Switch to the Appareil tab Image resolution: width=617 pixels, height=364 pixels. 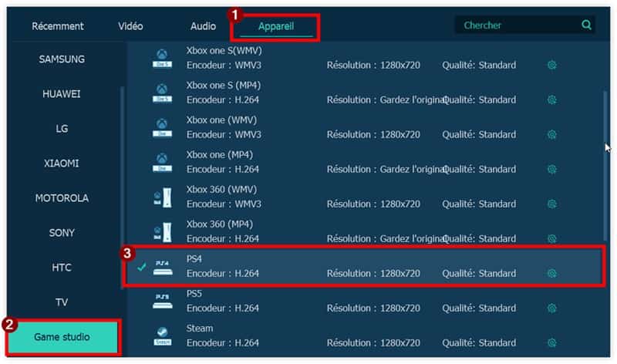click(276, 26)
